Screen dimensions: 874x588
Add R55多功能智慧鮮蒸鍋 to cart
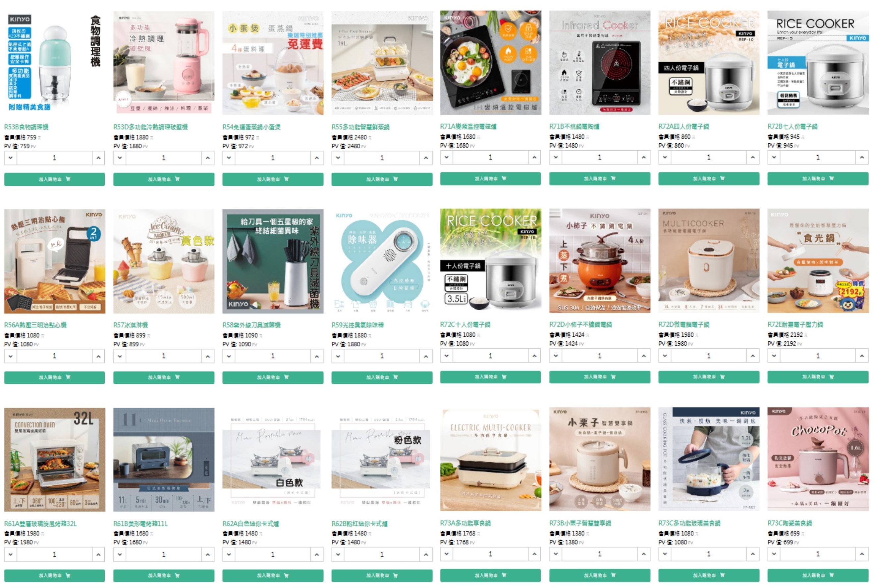click(382, 179)
